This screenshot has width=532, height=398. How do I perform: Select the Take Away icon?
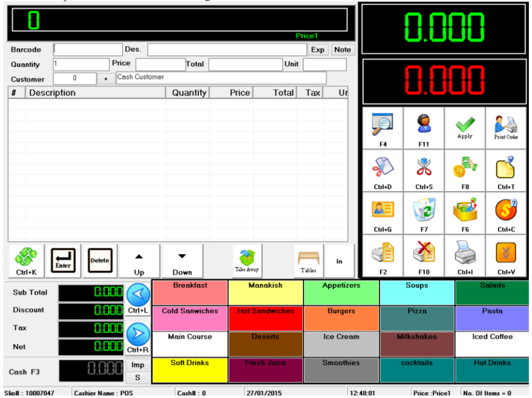coord(247,261)
